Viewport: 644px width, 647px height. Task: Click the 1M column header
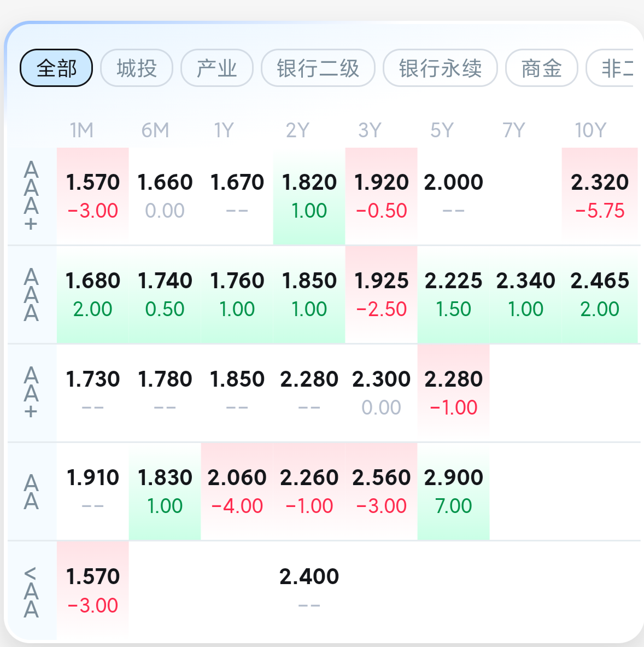(x=81, y=130)
